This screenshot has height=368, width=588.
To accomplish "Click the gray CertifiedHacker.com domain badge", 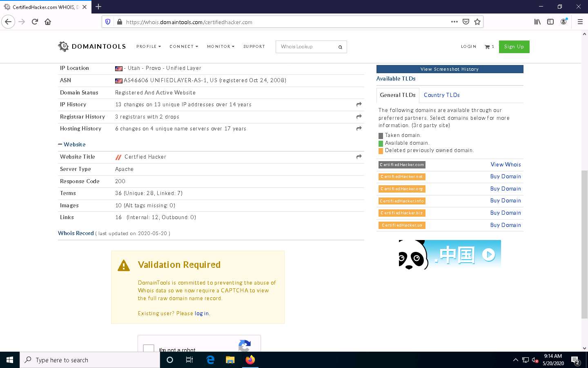I will pos(402,164).
